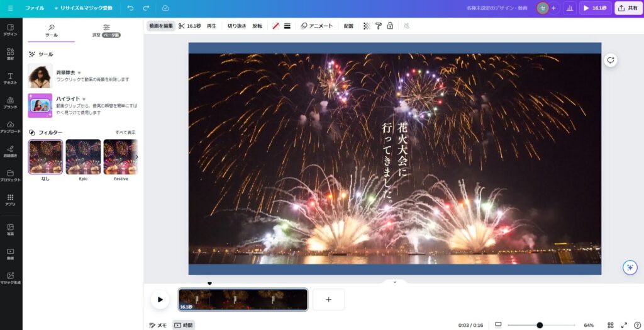Select the paint roller copy style icon
Screen dimensions: 644x330
(379, 26)
